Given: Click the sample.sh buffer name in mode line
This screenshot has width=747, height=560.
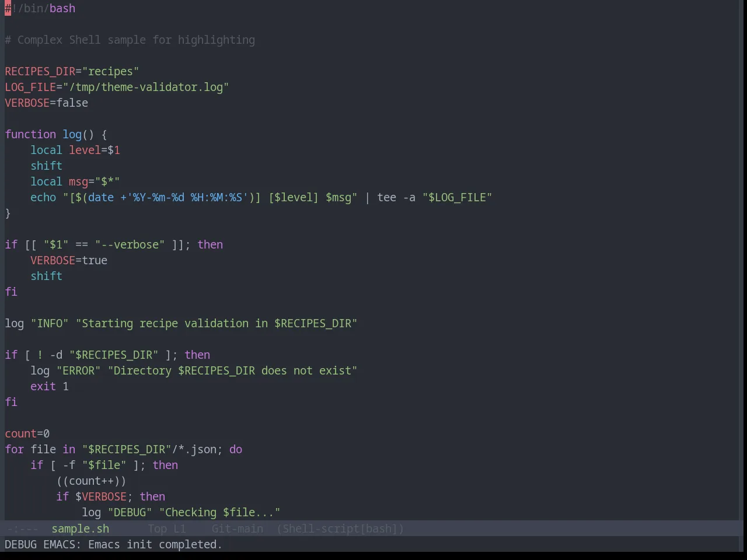Looking at the screenshot, I should point(80,528).
